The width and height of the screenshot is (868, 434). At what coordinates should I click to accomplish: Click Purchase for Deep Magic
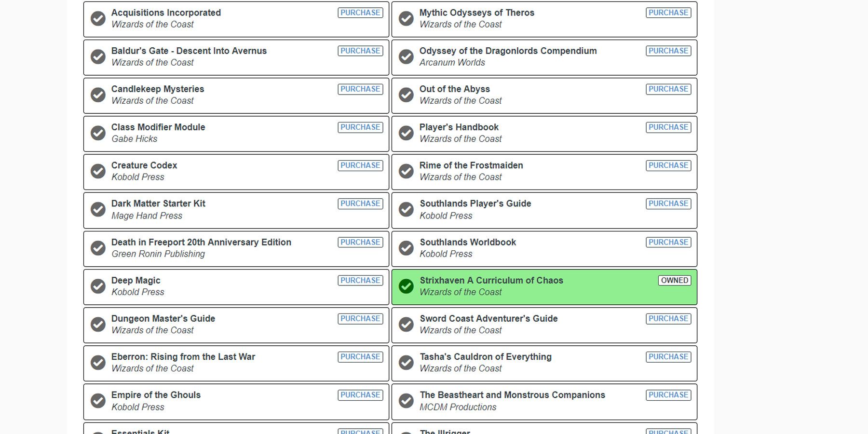(360, 280)
